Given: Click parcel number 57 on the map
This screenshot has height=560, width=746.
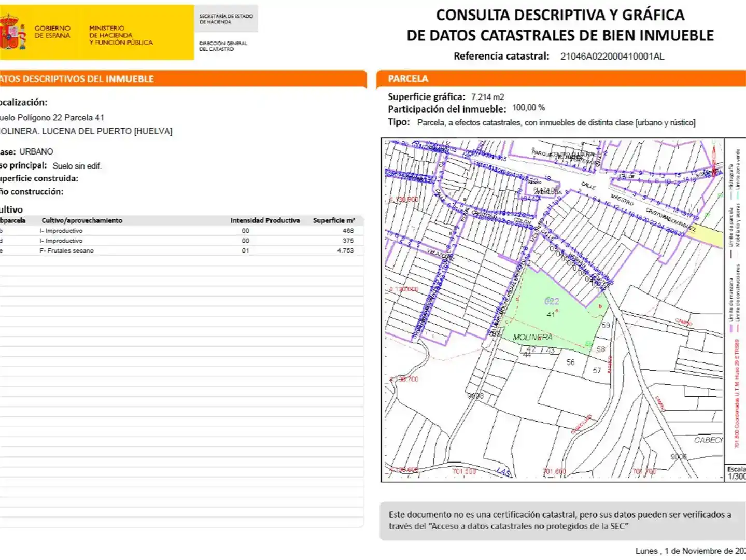Looking at the screenshot, I should (597, 370).
